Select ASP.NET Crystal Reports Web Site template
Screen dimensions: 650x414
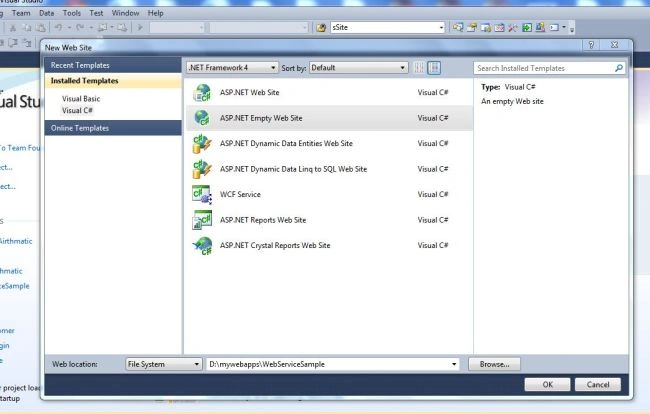[x=330, y=245]
